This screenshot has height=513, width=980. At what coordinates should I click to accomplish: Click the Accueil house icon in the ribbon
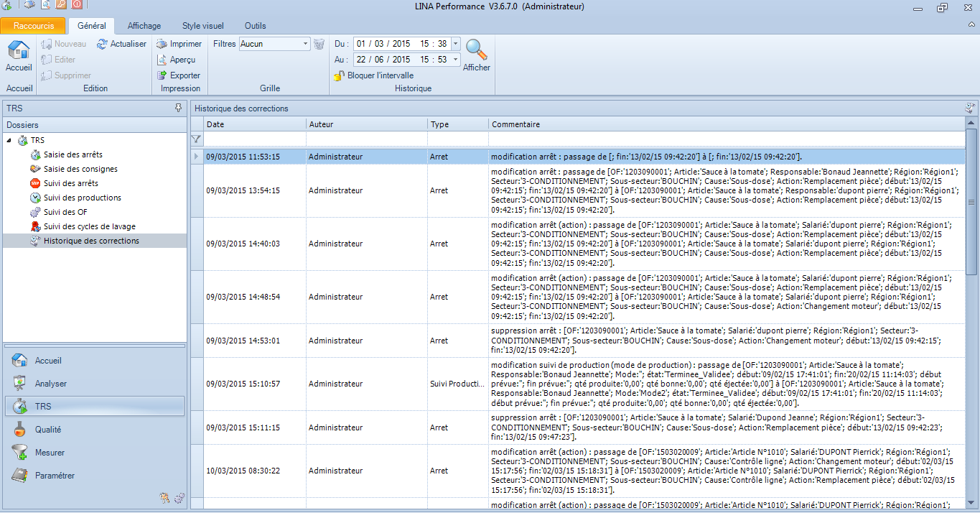pyautogui.click(x=19, y=50)
